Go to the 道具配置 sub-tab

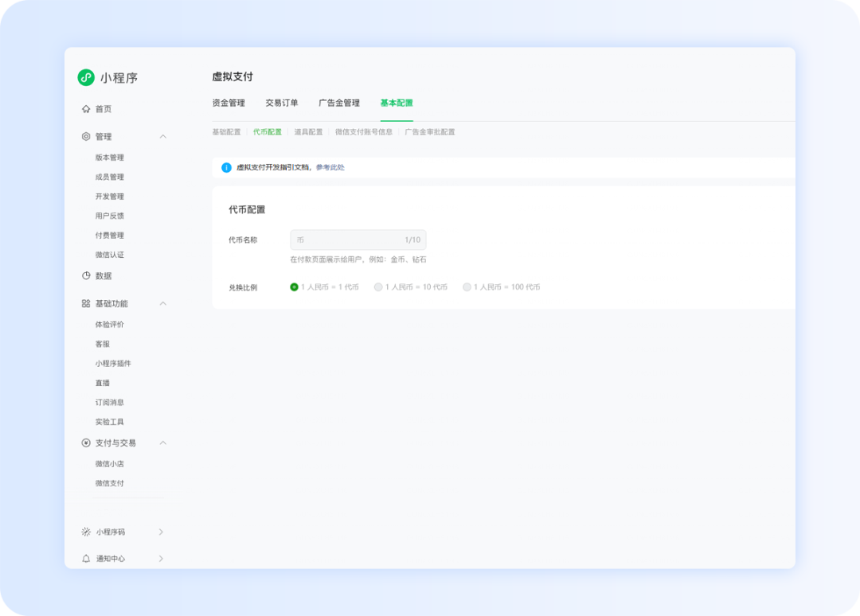tap(308, 132)
